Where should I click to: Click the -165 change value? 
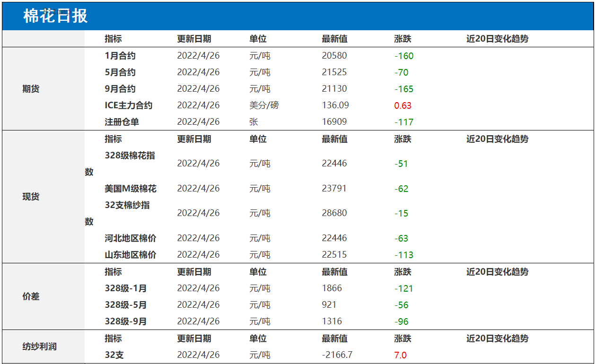pyautogui.click(x=404, y=89)
